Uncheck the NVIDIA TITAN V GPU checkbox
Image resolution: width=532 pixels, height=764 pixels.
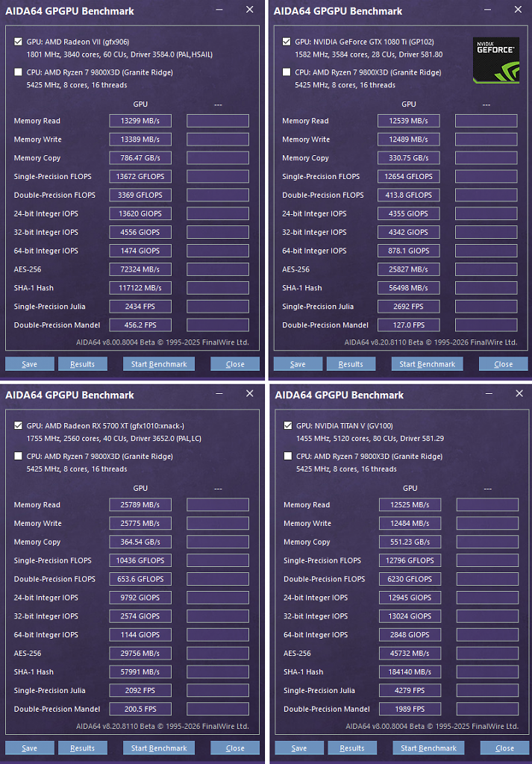[288, 426]
